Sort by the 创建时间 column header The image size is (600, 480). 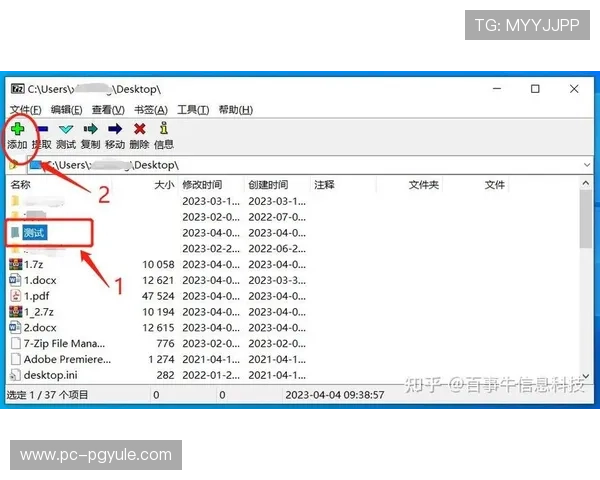pos(268,185)
